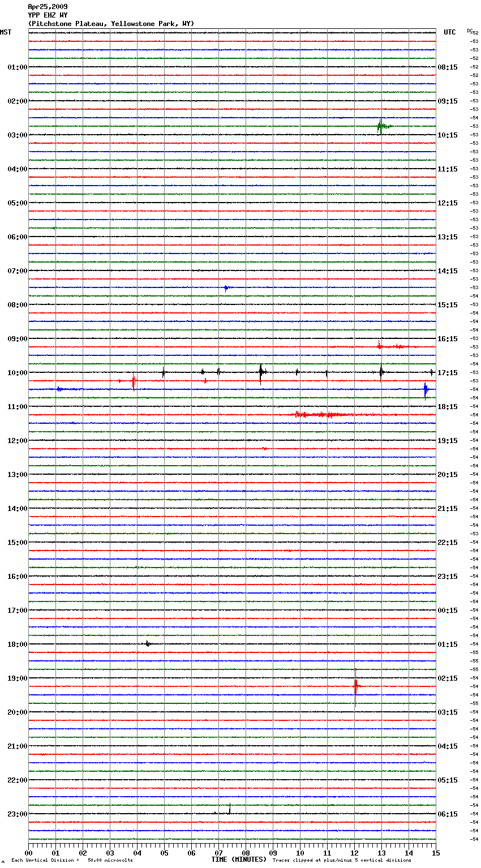Select the '23:00' MST hour label
481x868 pixels.
tap(17, 814)
